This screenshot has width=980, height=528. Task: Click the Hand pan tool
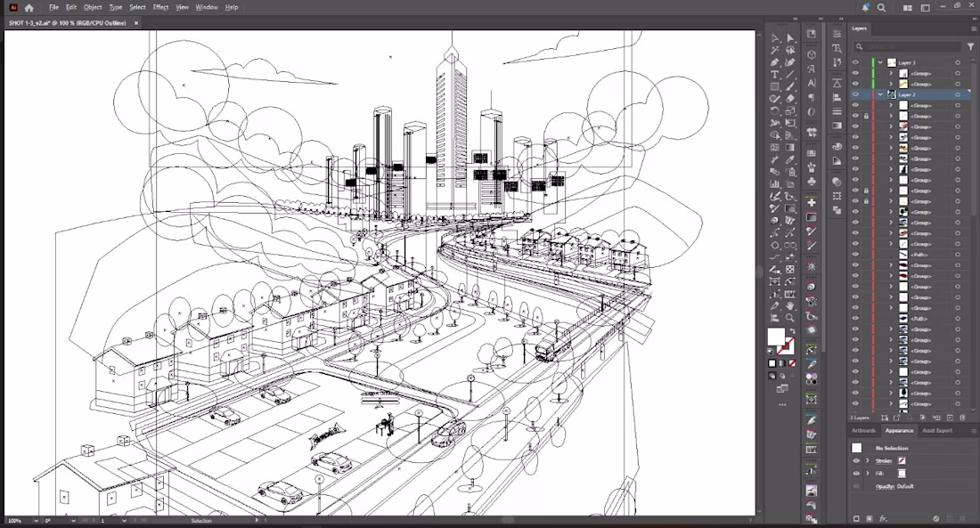point(790,305)
